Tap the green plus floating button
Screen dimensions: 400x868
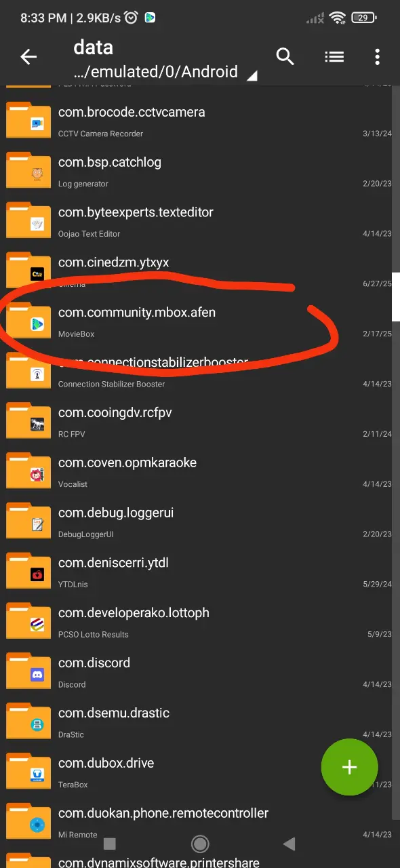[x=349, y=767]
